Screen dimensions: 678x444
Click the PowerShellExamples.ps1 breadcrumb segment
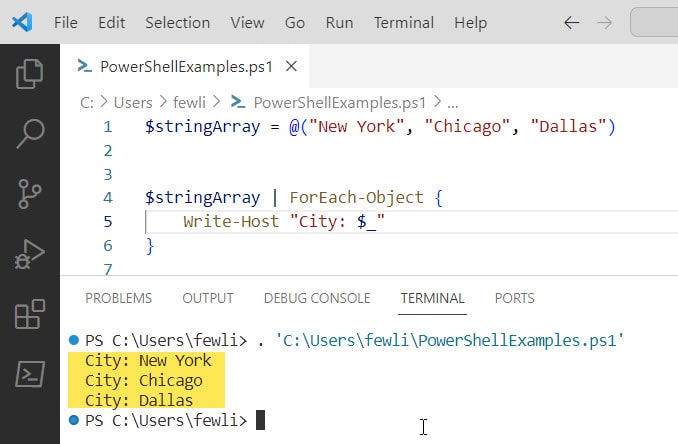(x=329, y=103)
